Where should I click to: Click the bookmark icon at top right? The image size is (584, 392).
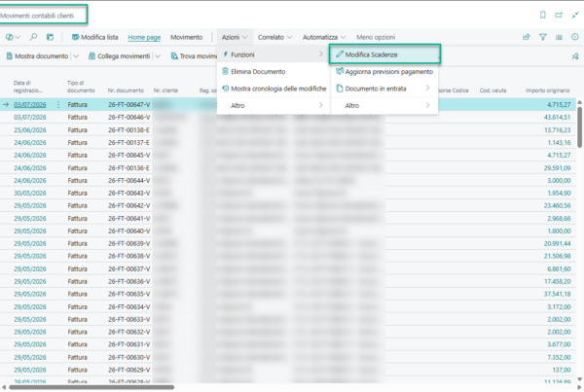[543, 15]
